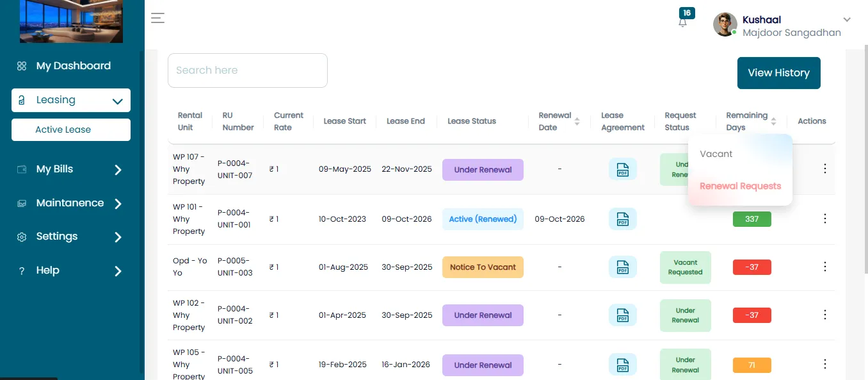Select Vacant from the popup menu
Viewport: 868px width, 380px height.
716,154
